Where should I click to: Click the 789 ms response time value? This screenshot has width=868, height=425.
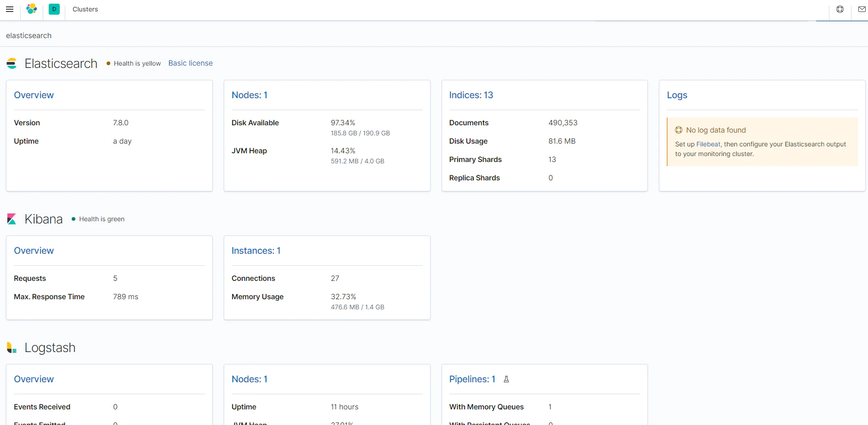coord(125,296)
